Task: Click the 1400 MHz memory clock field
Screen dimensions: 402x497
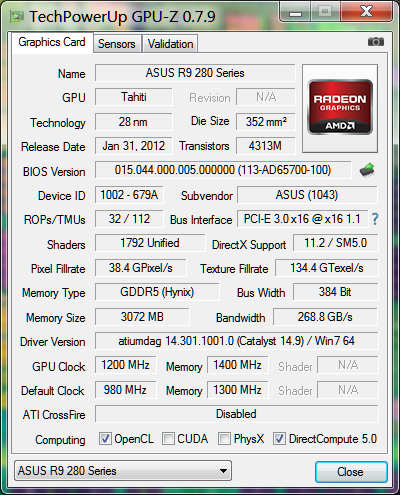Action: [238, 365]
